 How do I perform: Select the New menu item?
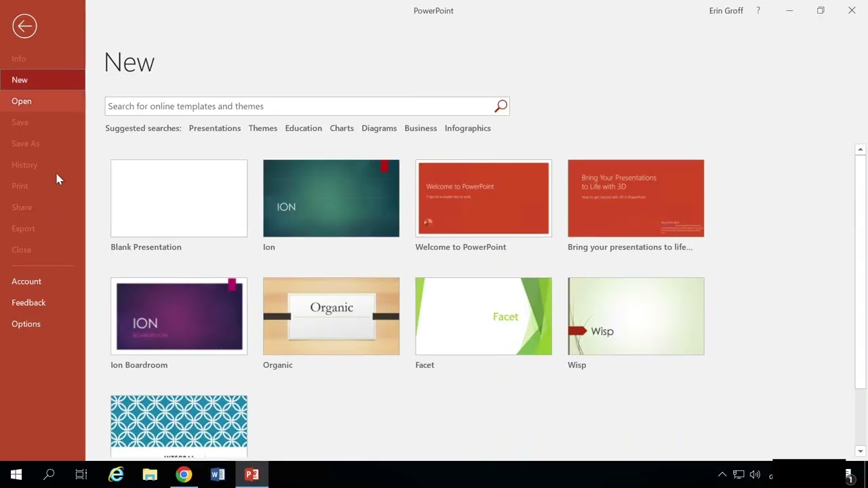[43, 80]
